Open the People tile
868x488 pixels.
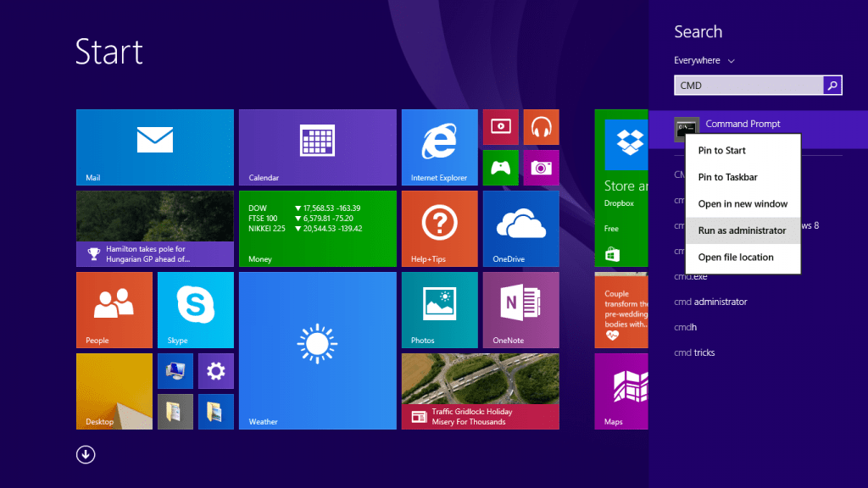pos(114,310)
